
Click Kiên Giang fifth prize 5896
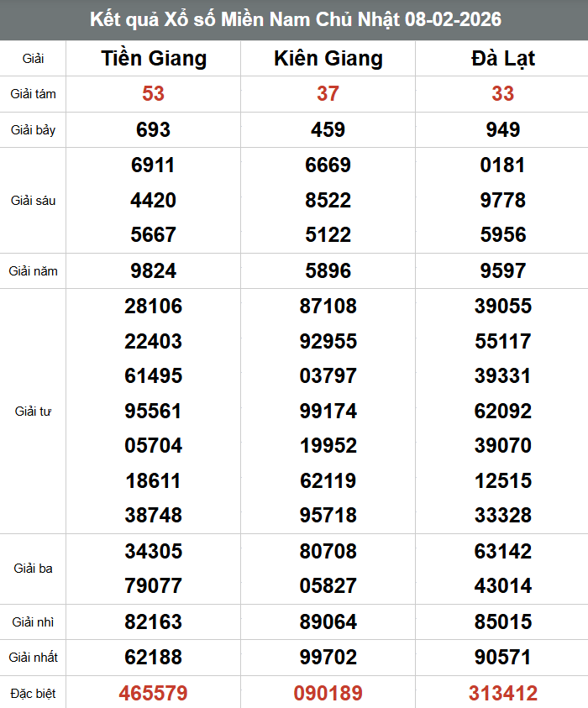tap(328, 271)
